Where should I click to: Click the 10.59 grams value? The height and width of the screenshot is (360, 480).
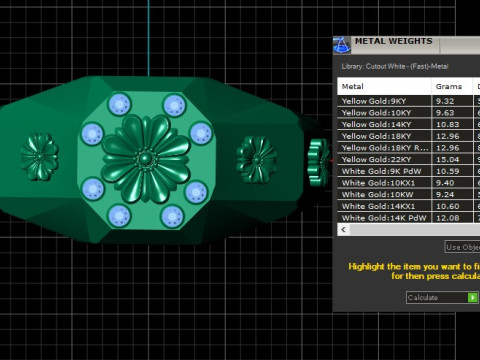pyautogui.click(x=448, y=171)
